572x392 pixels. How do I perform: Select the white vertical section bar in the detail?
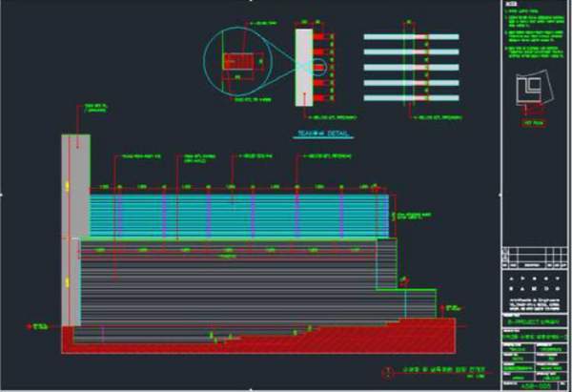[x=304, y=68]
